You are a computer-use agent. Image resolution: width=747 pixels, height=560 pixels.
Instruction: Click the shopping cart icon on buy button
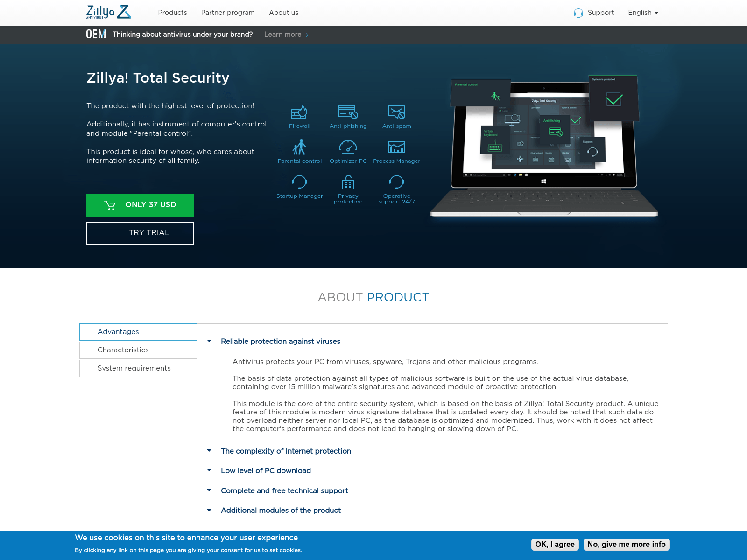(110, 205)
